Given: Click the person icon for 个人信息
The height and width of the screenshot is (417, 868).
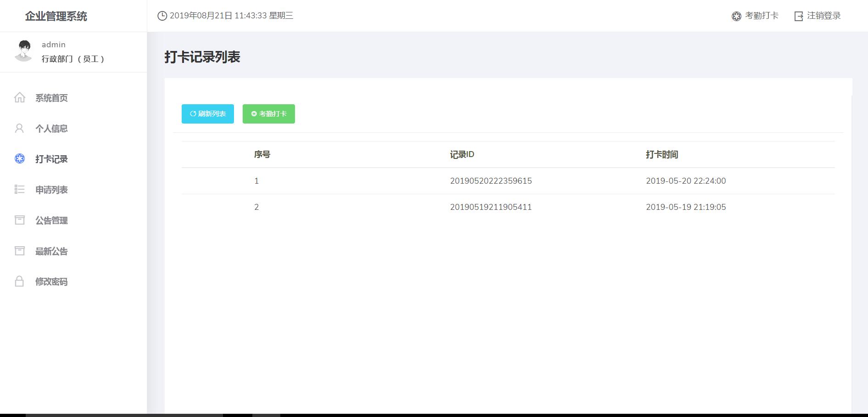Looking at the screenshot, I should [x=19, y=128].
